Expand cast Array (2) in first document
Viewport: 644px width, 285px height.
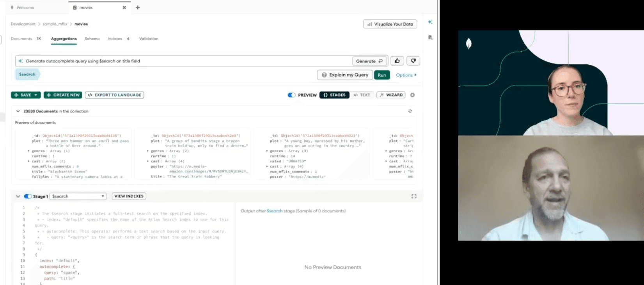pos(28,161)
